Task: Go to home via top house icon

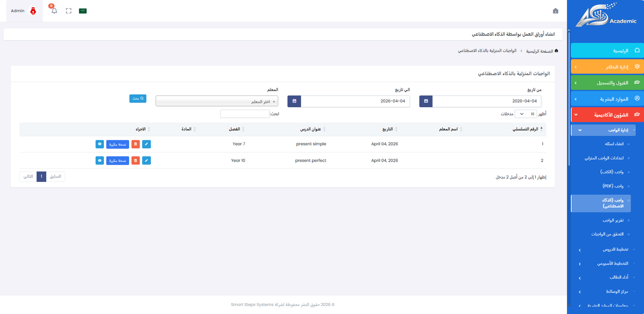Action: pyautogui.click(x=555, y=11)
